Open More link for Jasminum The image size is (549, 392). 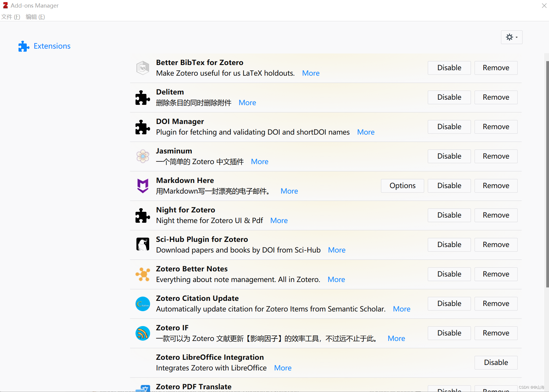pos(259,162)
